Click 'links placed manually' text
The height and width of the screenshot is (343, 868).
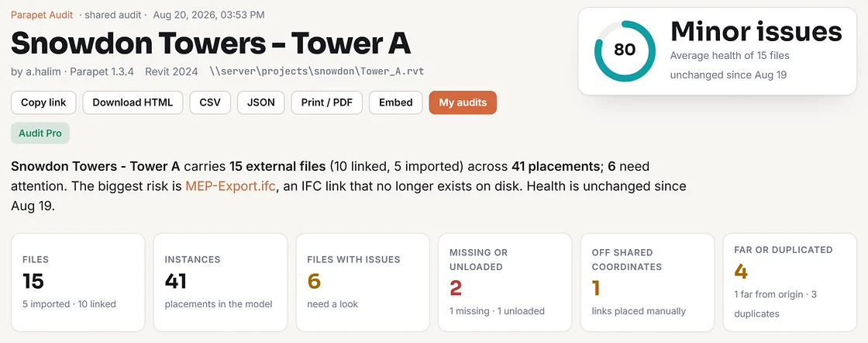click(639, 311)
